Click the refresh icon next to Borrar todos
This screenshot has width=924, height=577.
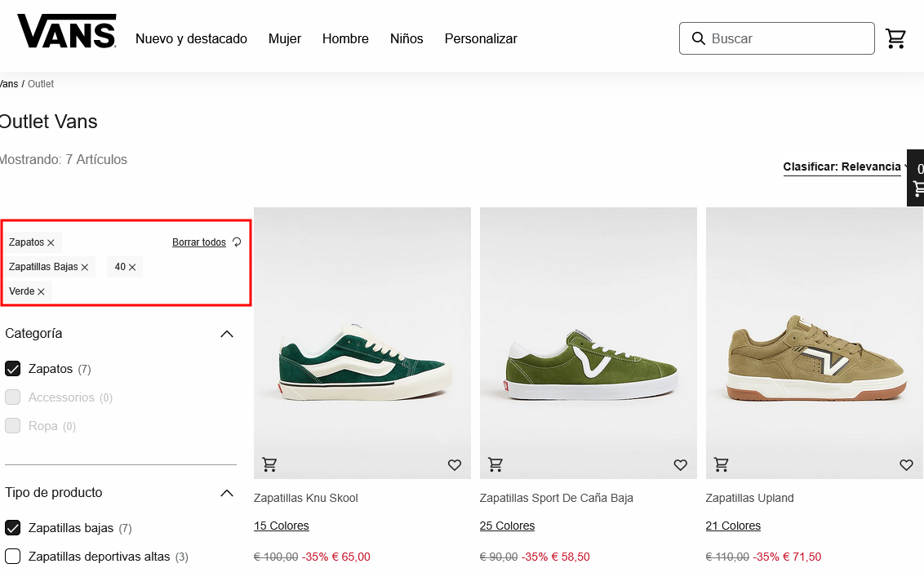point(235,242)
